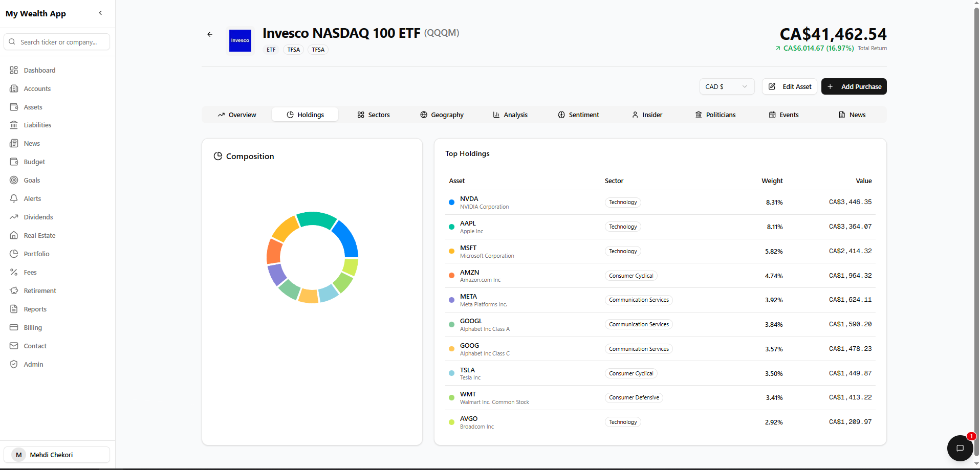
Task: Click the GOOGL weight 3.84%
Action: coord(774,325)
